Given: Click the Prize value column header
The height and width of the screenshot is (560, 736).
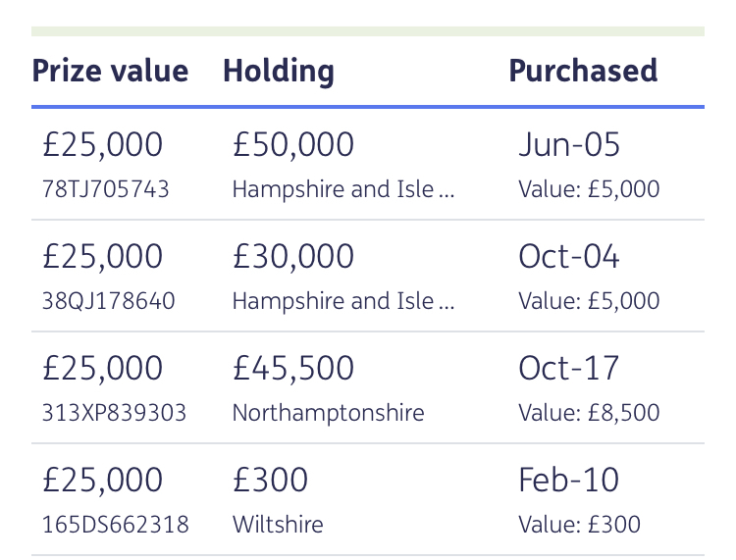Looking at the screenshot, I should pyautogui.click(x=110, y=71).
